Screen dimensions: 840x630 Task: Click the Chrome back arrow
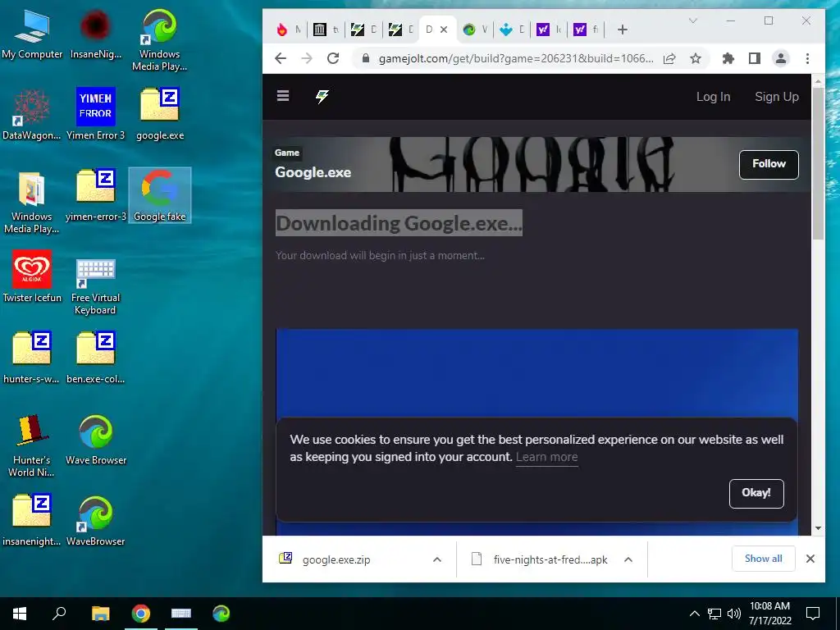tap(281, 58)
